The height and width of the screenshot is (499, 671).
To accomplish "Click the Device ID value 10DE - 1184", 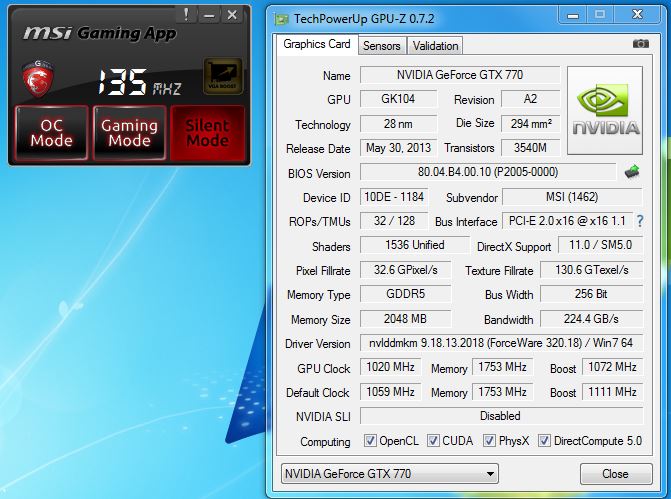I will pyautogui.click(x=394, y=197).
